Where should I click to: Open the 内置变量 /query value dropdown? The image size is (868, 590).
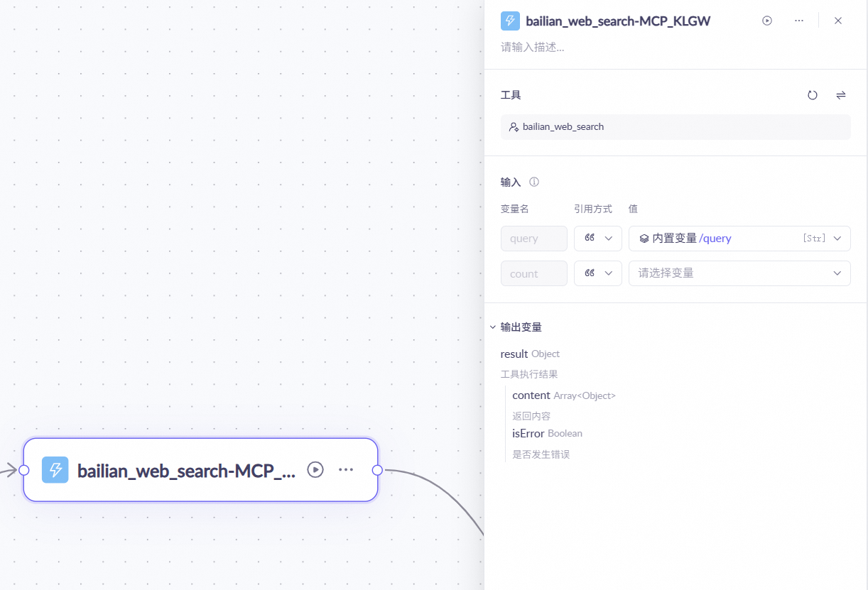pos(739,239)
